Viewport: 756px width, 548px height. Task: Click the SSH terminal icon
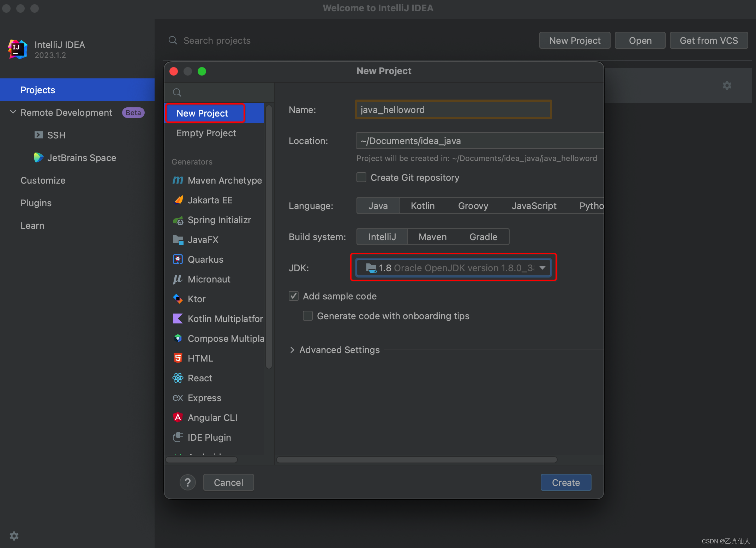pos(38,135)
